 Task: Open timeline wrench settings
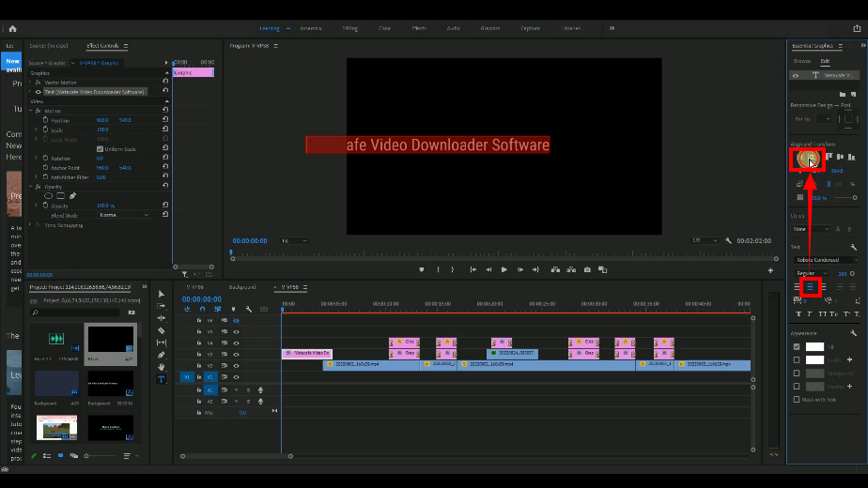click(248, 309)
